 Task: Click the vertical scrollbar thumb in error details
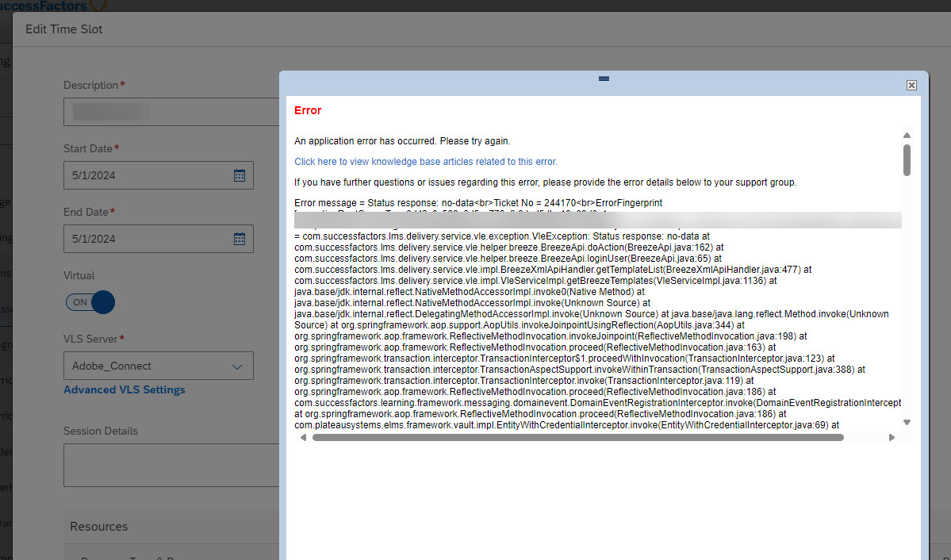pyautogui.click(x=907, y=160)
